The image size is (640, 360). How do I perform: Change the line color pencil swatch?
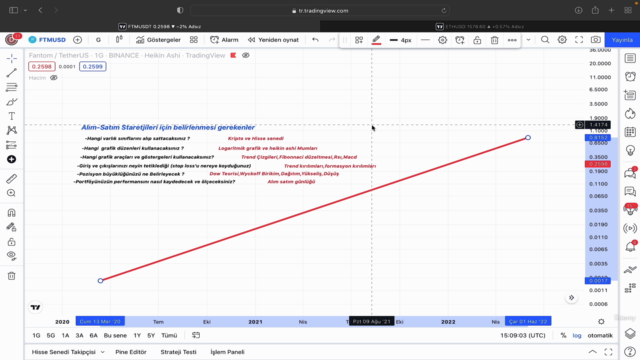pos(376,40)
